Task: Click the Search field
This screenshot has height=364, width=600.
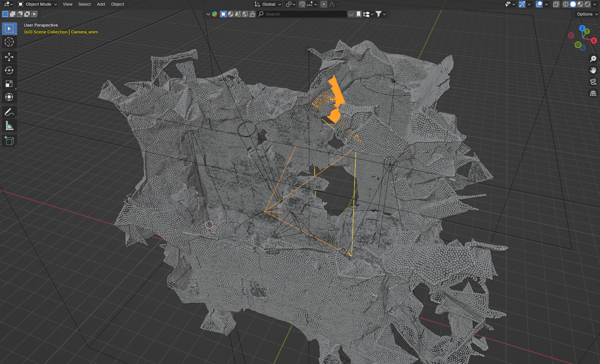Action: [302, 14]
